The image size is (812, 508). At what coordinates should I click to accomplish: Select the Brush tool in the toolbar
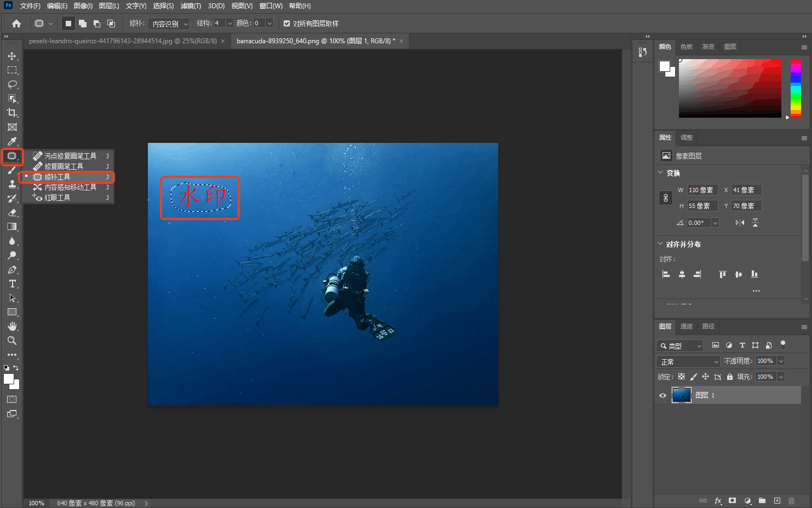(12, 170)
